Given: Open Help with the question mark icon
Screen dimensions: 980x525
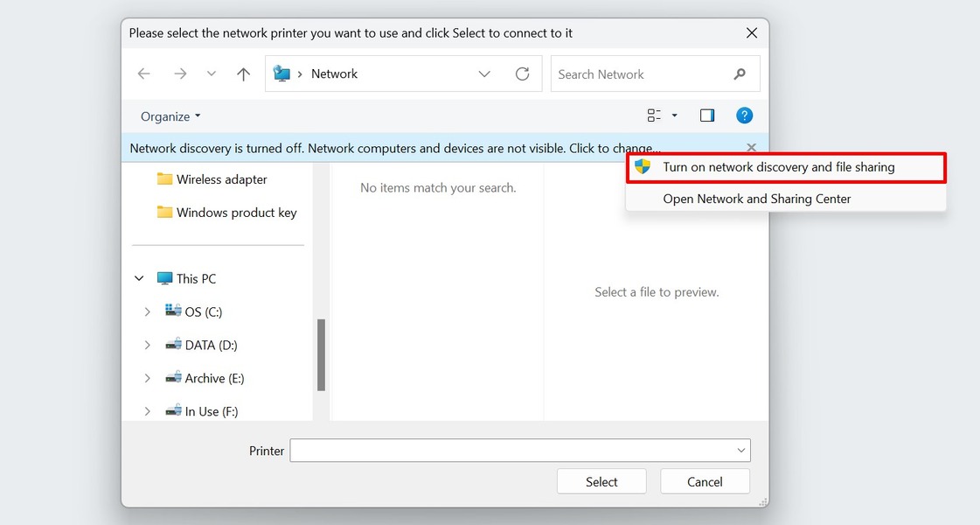Looking at the screenshot, I should point(744,115).
